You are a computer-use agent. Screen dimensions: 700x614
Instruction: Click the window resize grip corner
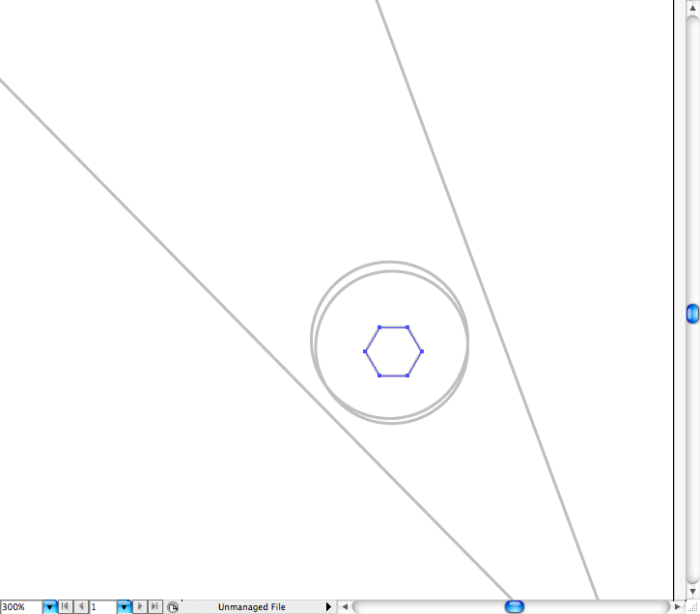tap(692, 606)
